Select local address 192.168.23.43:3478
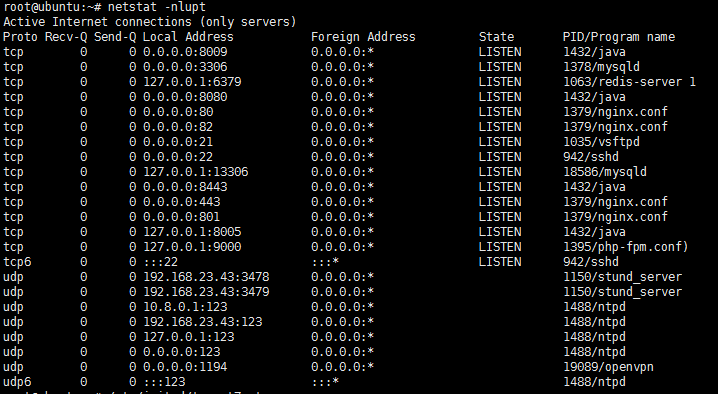Screen dimensions: 718x394 point(207,277)
